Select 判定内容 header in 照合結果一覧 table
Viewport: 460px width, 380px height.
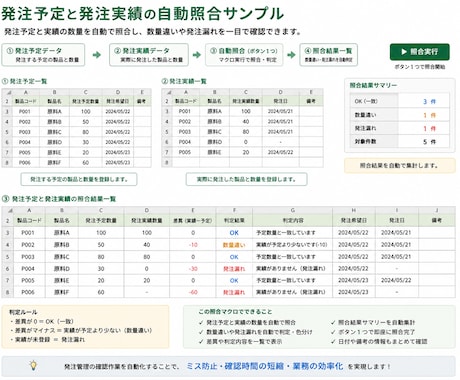click(x=292, y=220)
